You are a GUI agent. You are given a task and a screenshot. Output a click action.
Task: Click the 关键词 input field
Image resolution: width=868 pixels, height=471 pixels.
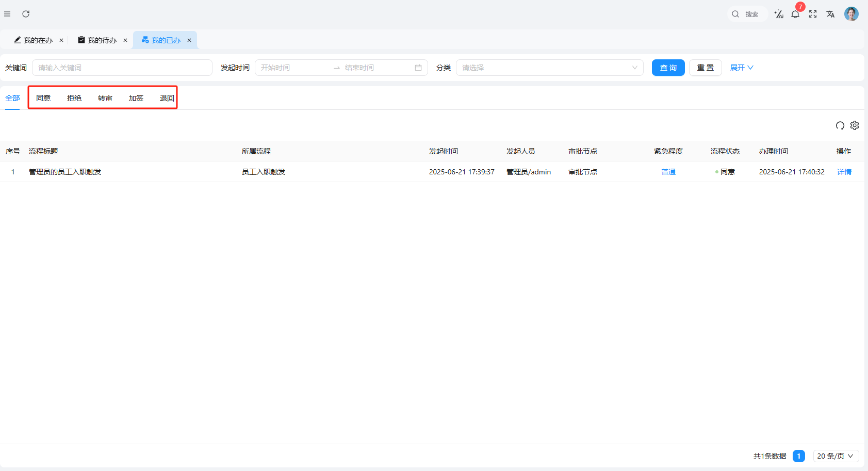[x=122, y=68]
